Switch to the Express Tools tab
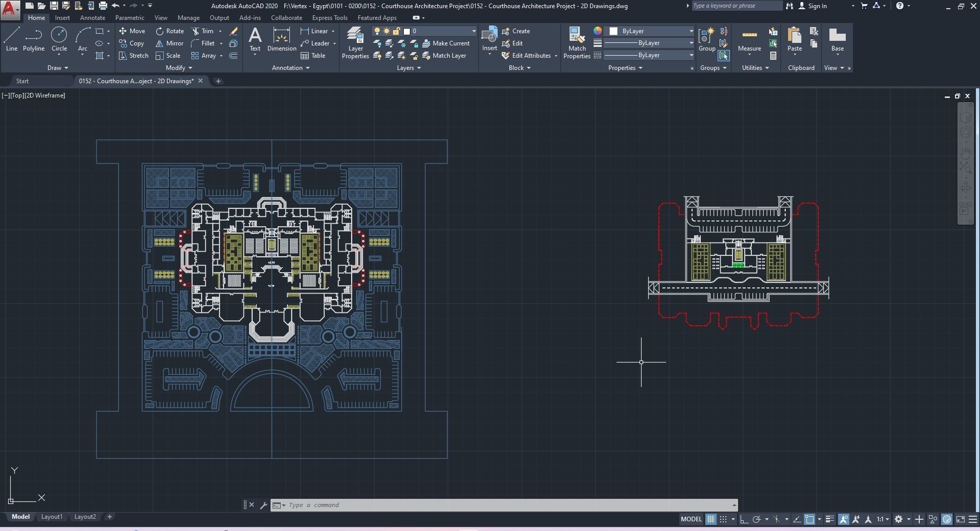This screenshot has height=531, width=980. (330, 18)
